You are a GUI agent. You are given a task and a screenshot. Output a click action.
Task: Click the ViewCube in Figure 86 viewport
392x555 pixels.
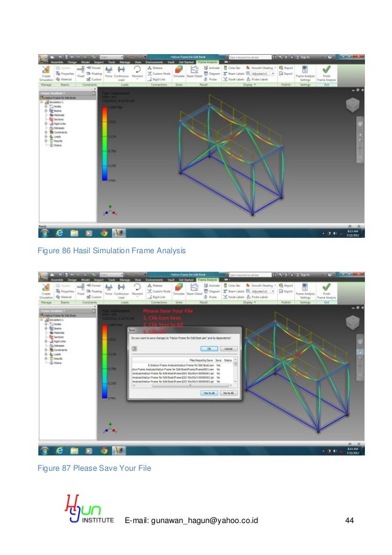(x=353, y=104)
